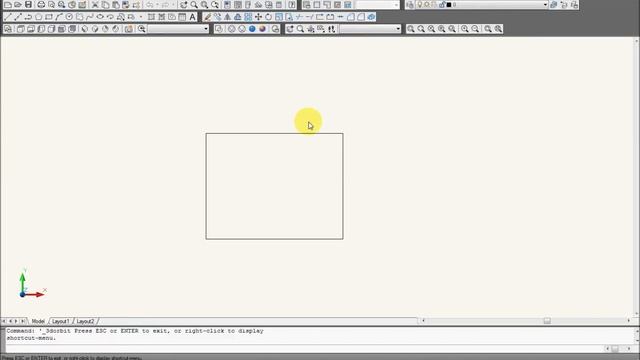Screen dimensions: 640x360
Task: Toggle the layer lock padlock icon
Action: click(x=442, y=5)
